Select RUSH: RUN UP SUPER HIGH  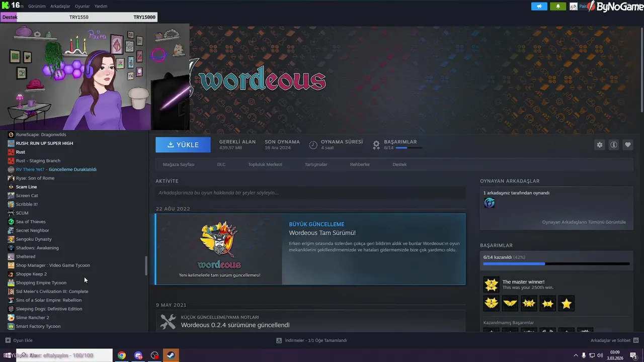pyautogui.click(x=44, y=143)
